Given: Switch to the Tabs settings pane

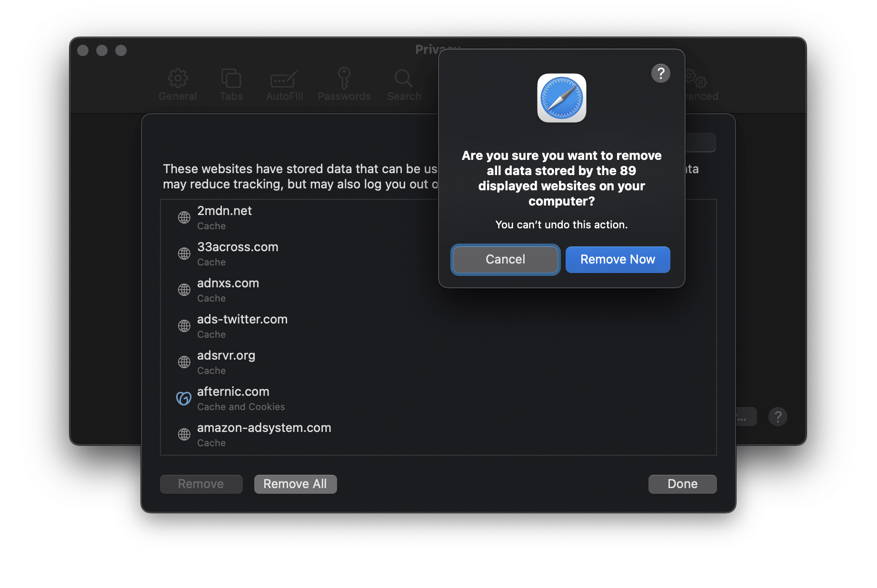Looking at the screenshot, I should [231, 85].
